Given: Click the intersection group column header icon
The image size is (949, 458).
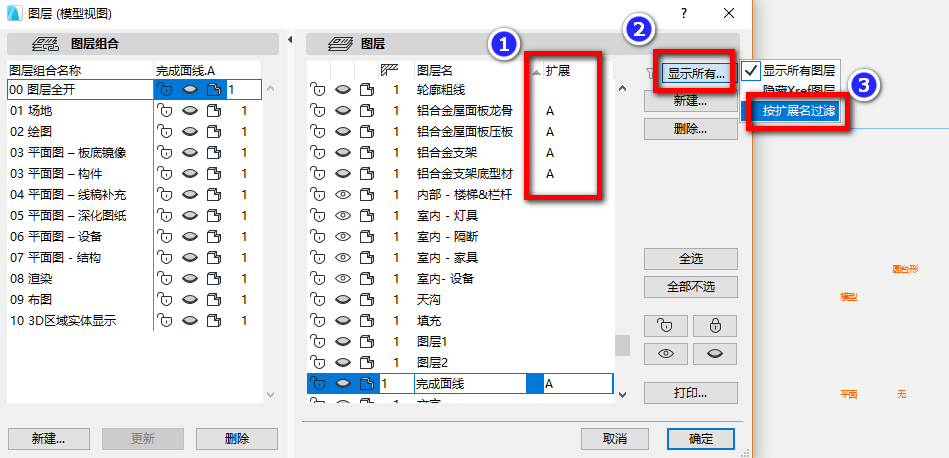Looking at the screenshot, I should (389, 71).
